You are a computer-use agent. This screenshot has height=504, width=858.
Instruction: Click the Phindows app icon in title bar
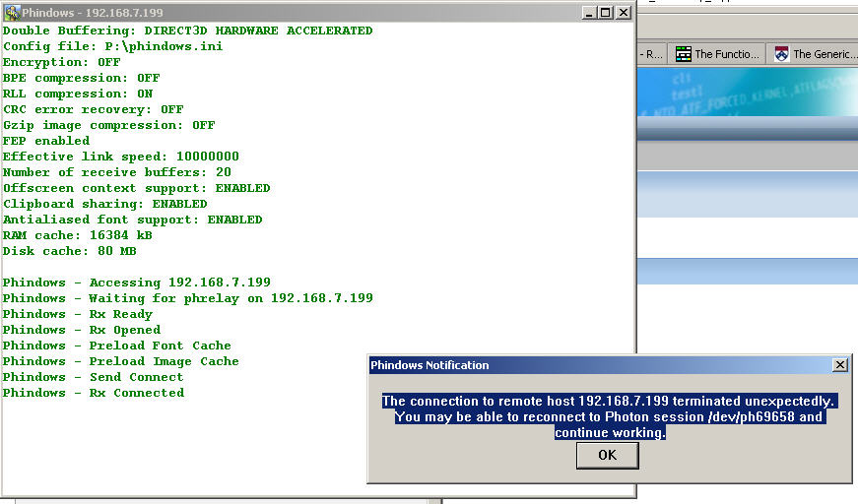[12, 13]
